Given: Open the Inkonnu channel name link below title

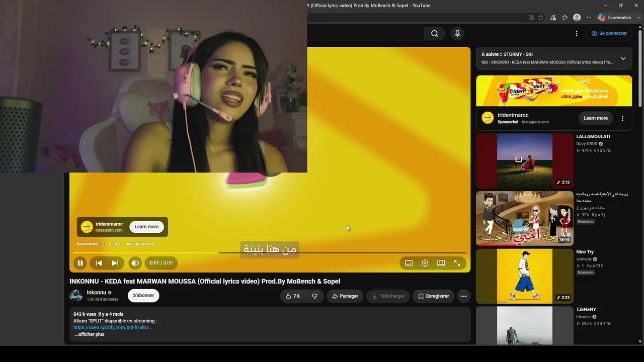Looking at the screenshot, I should [97, 293].
